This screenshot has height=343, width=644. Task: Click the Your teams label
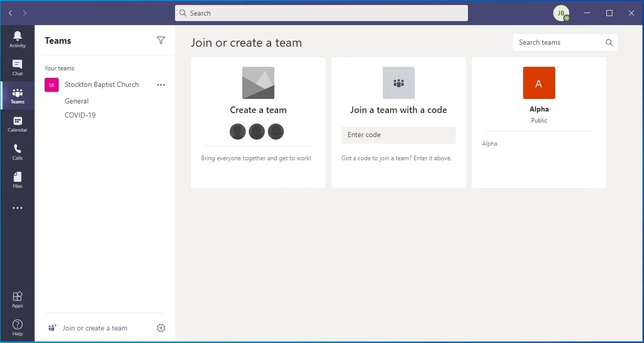(59, 68)
